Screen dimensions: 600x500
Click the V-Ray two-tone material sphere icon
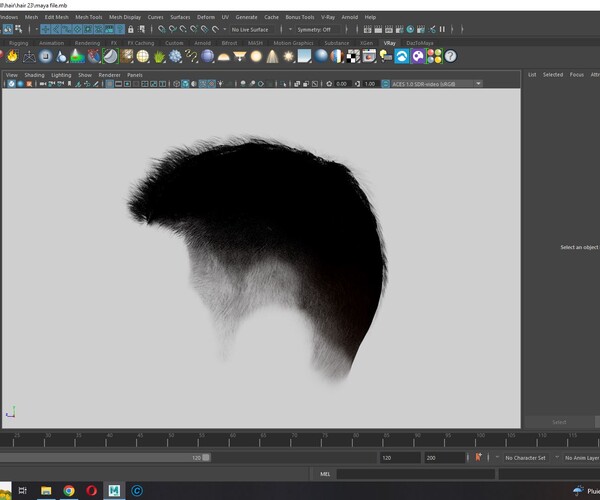[x=337, y=57]
